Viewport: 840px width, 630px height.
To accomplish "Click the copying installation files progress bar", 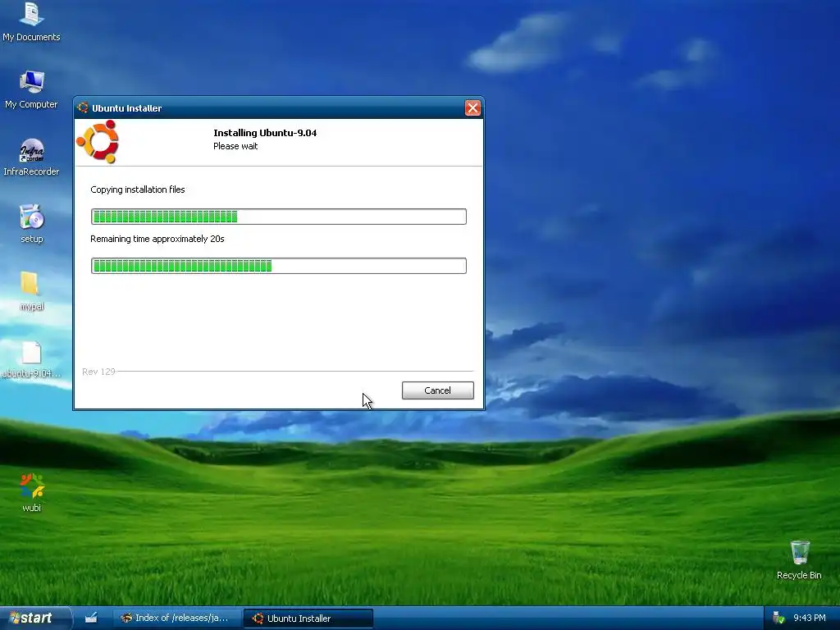I will click(279, 217).
